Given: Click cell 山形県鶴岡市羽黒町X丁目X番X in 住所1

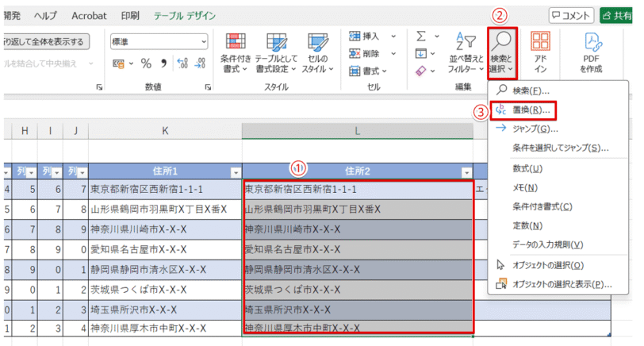Looking at the screenshot, I should (x=165, y=210).
